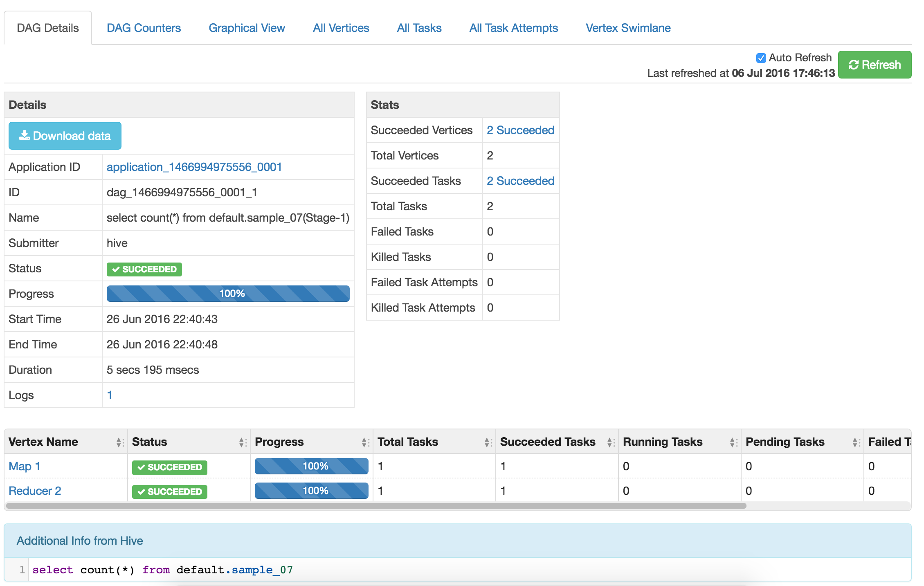The image size is (924, 586).
Task: Click the Map 1 progress bar
Action: (x=311, y=466)
